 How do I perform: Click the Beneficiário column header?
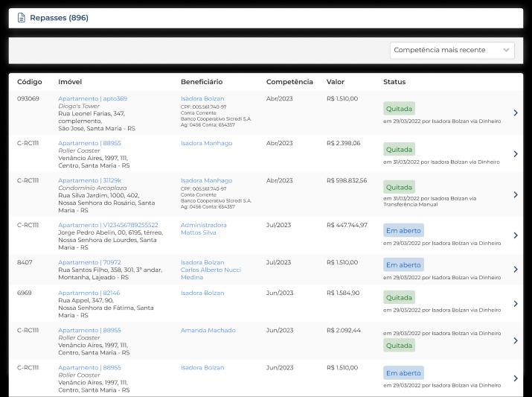(202, 82)
